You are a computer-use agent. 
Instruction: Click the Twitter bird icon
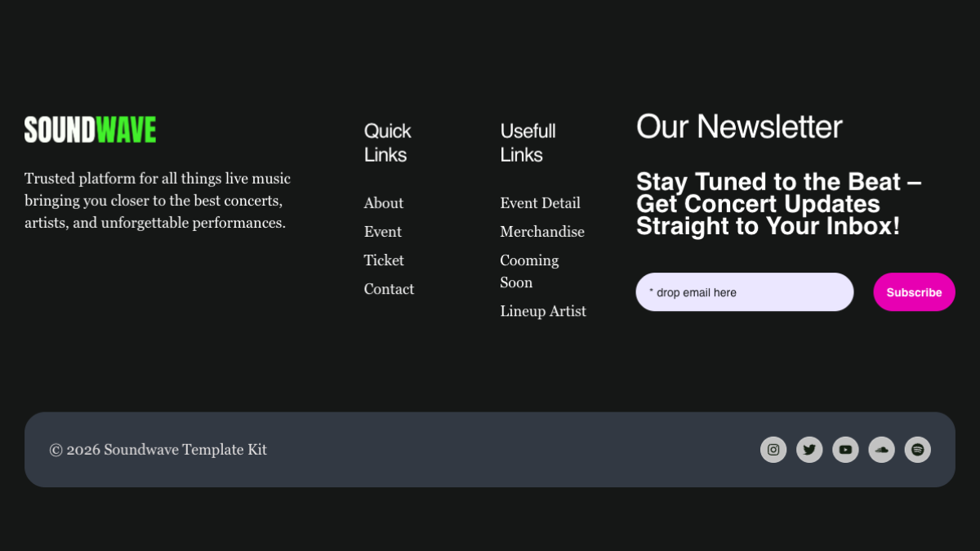click(x=809, y=450)
